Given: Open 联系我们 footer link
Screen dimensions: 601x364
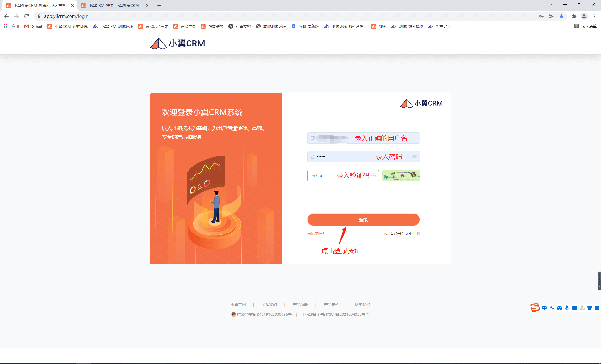Looking at the screenshot, I should 362,305.
